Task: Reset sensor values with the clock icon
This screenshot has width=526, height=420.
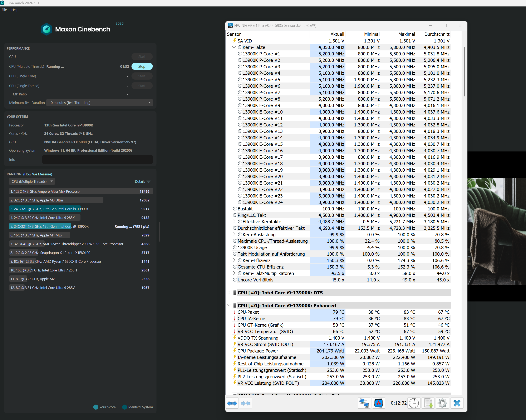Action: (x=414, y=403)
